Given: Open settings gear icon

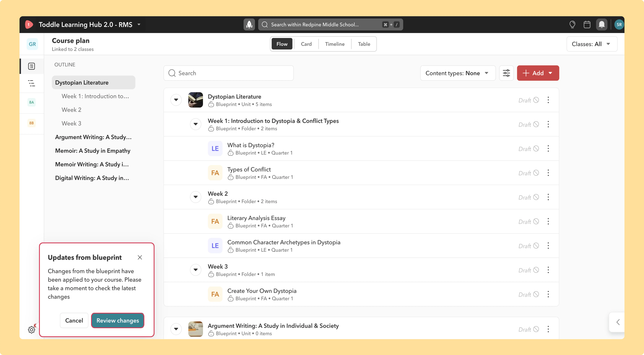Looking at the screenshot, I should point(32,330).
